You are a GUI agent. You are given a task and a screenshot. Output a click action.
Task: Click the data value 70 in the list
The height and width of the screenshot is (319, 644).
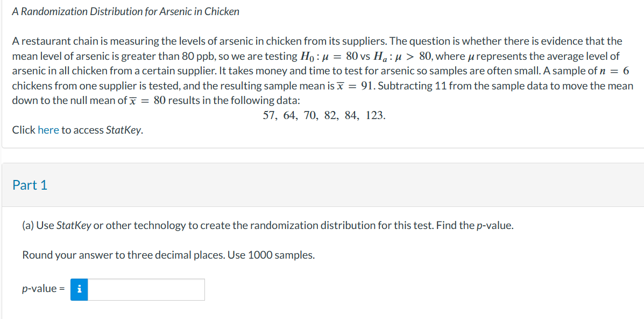point(310,116)
